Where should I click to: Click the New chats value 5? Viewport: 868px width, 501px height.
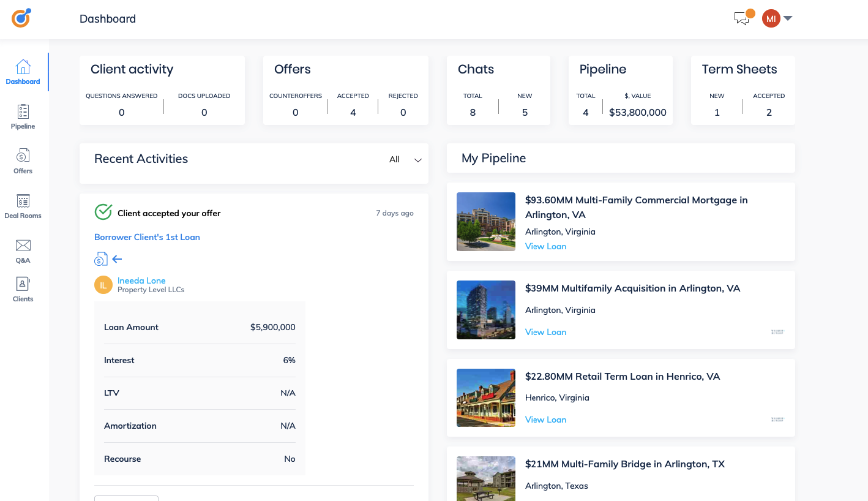click(x=525, y=113)
